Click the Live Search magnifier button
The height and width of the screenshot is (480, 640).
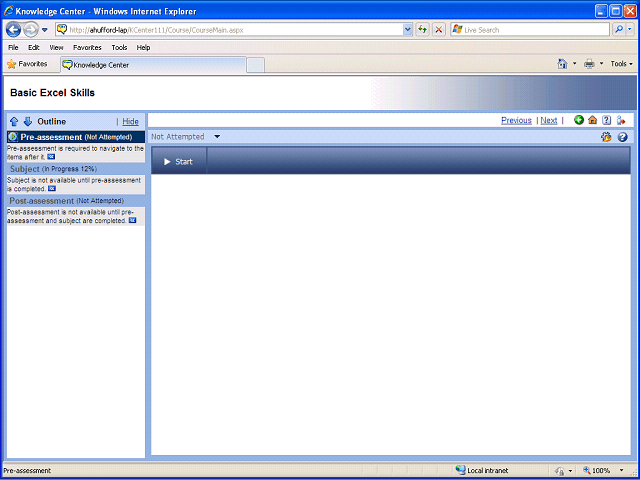tap(619, 29)
